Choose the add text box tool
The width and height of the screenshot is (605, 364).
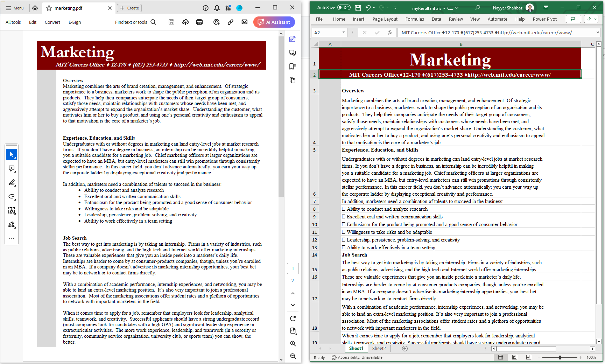click(12, 210)
